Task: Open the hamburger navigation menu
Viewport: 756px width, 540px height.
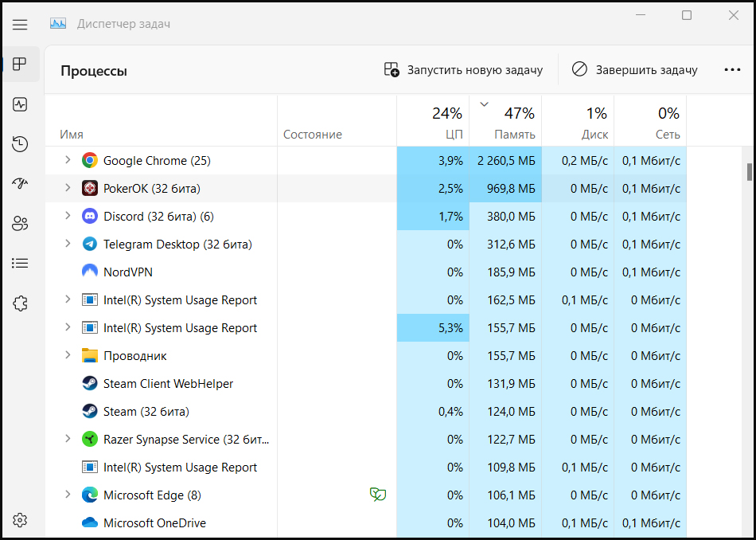Action: pyautogui.click(x=20, y=24)
